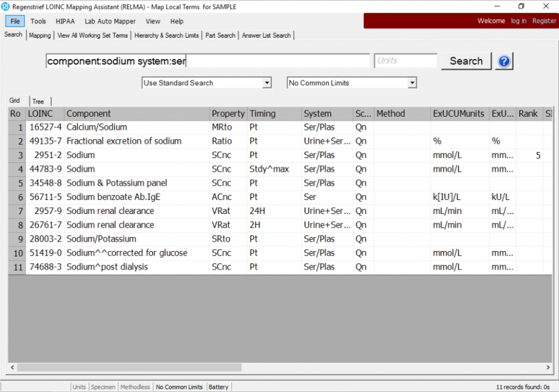559x392 pixels.
Task: Toggle the Specimen status bar option
Action: pyautogui.click(x=103, y=387)
